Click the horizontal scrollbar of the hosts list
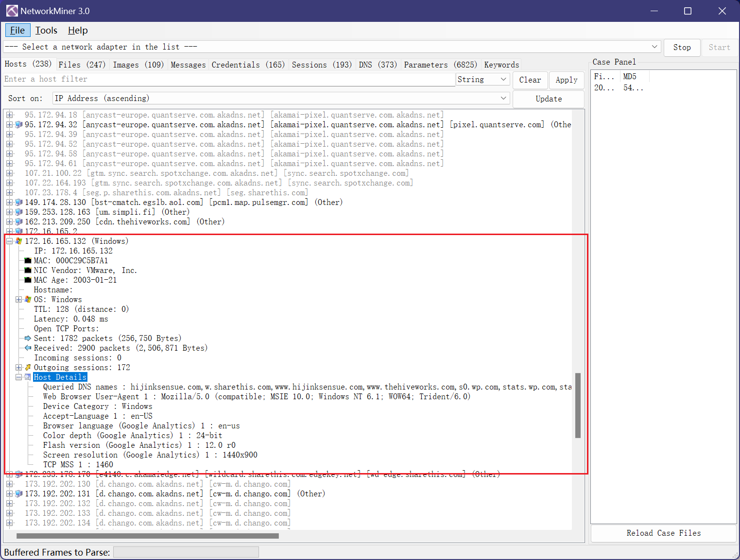 coord(148,536)
